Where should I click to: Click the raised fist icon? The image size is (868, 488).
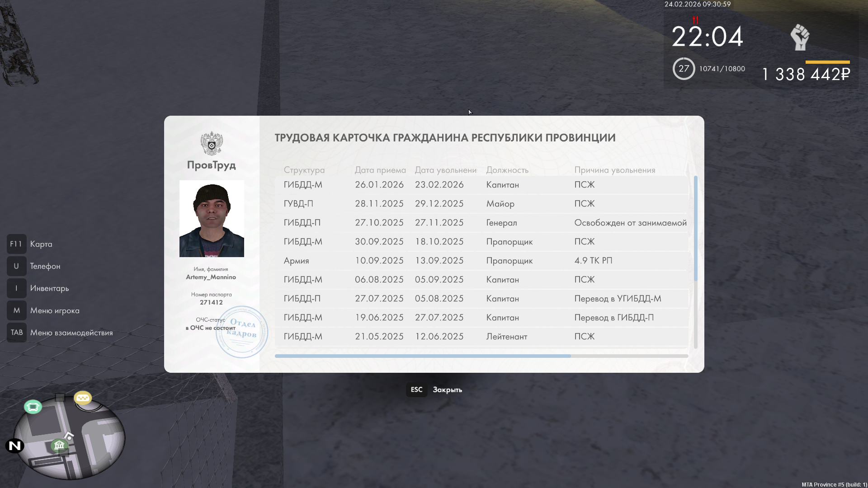click(x=800, y=37)
